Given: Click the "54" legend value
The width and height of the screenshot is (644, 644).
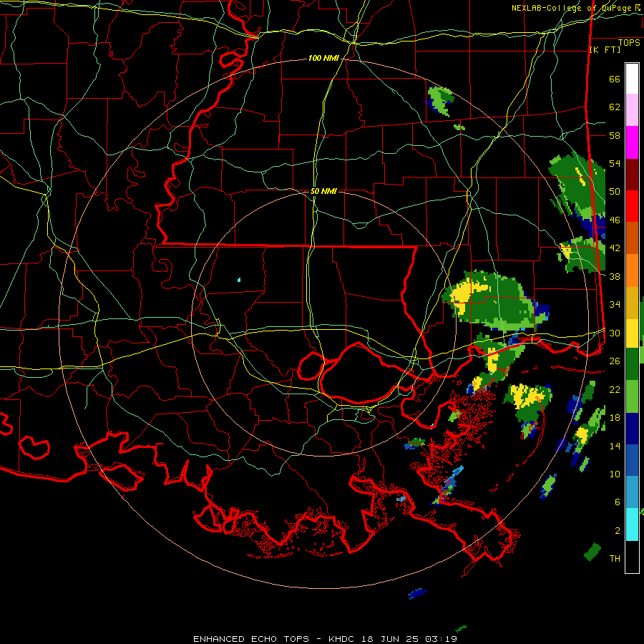Looking at the screenshot, I should tap(615, 163).
